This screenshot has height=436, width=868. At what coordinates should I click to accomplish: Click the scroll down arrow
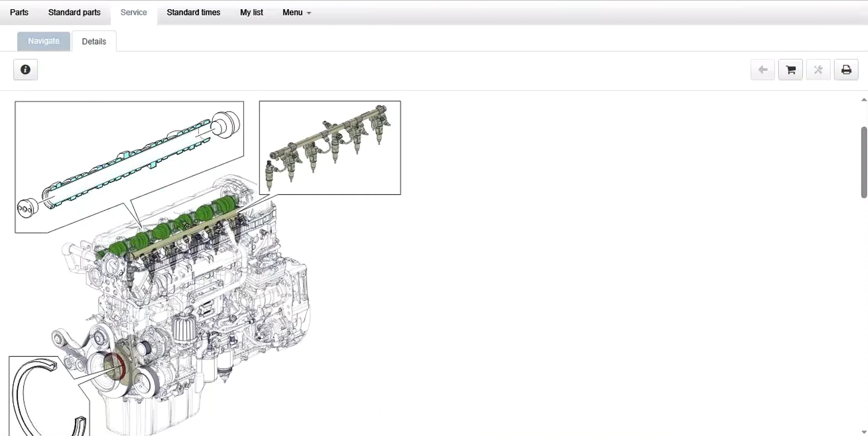click(x=863, y=431)
